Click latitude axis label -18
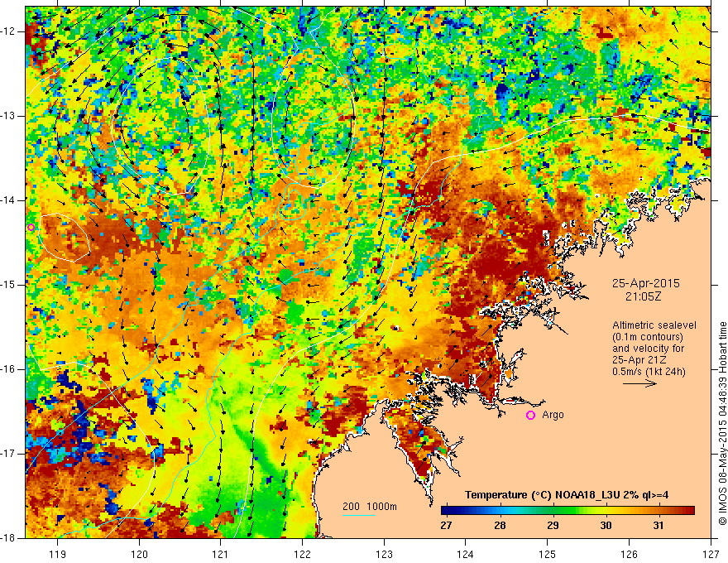 point(8,538)
